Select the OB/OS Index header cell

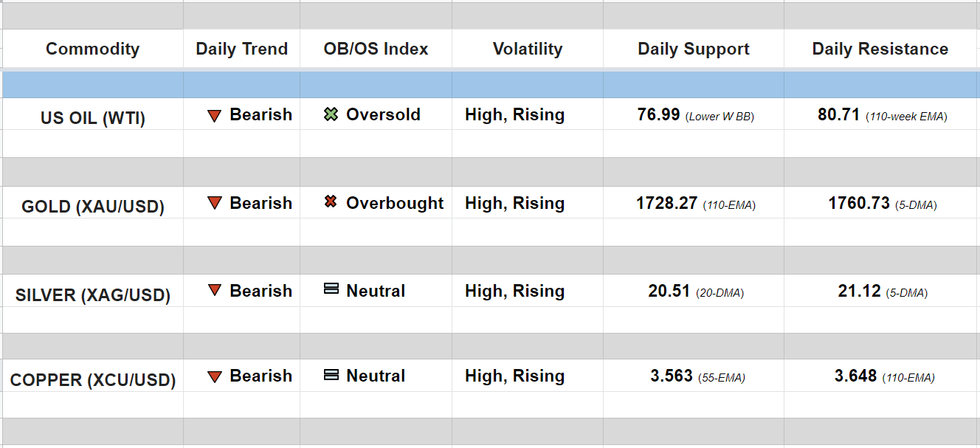pos(376,49)
